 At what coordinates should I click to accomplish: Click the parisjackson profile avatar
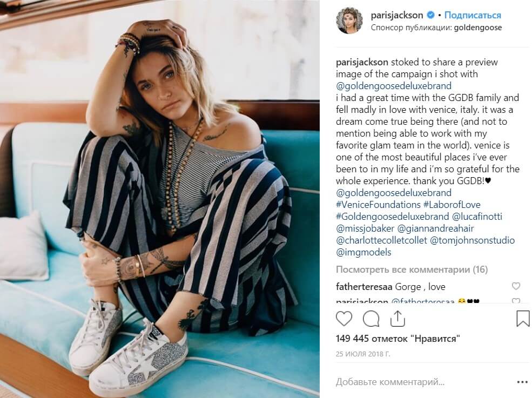point(349,21)
